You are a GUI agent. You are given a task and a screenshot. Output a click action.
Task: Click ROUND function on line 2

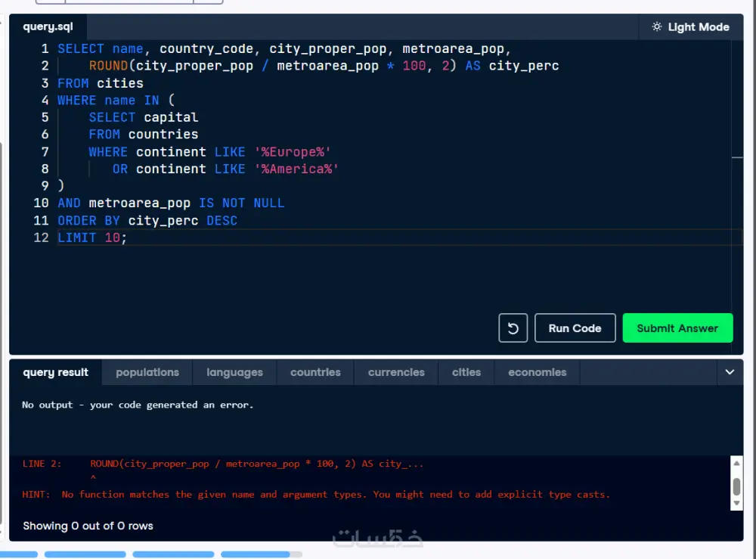(x=108, y=66)
